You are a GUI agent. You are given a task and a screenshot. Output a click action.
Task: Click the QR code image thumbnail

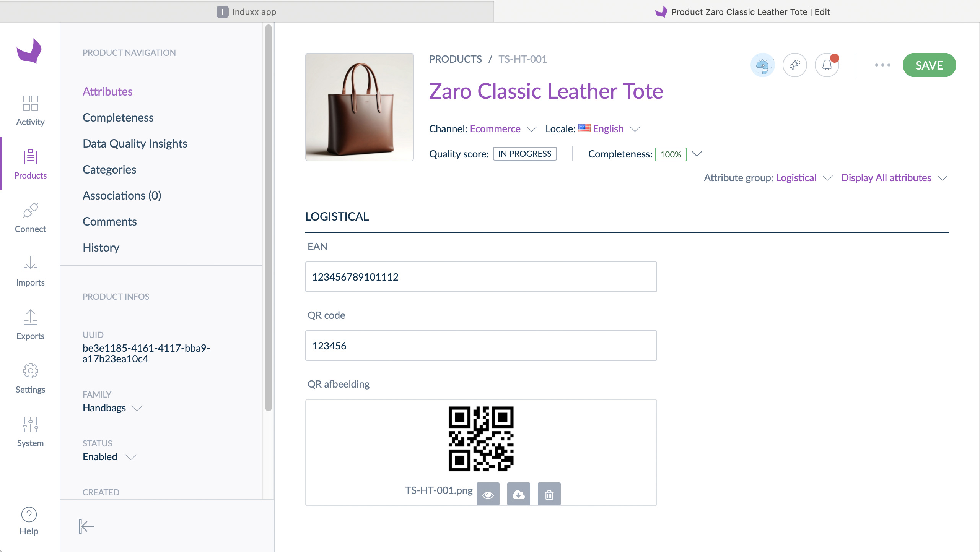point(481,438)
